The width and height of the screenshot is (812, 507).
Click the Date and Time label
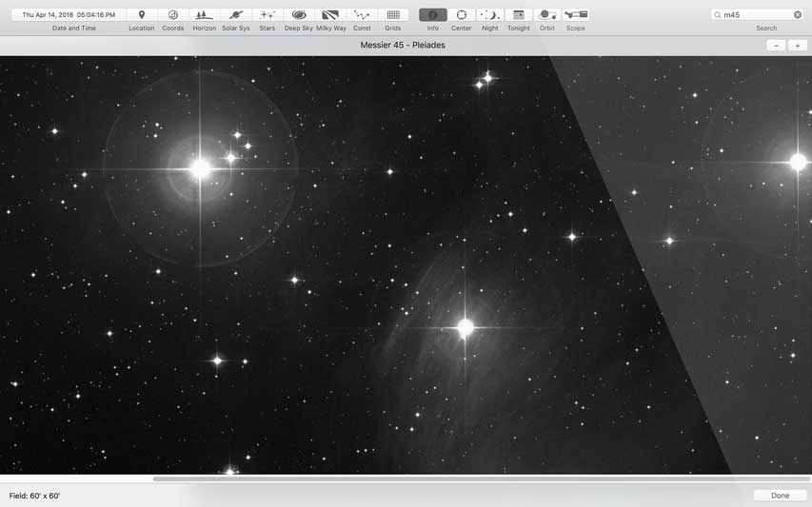click(74, 28)
